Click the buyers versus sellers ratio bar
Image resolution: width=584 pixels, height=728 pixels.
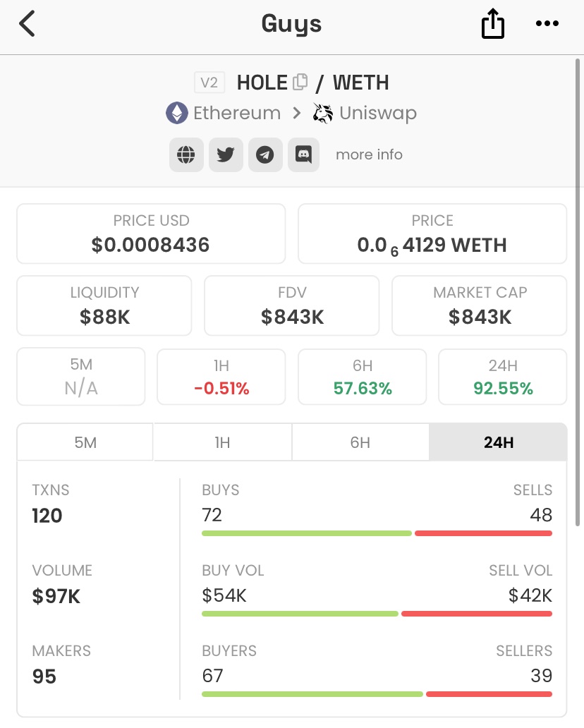pos(377,694)
